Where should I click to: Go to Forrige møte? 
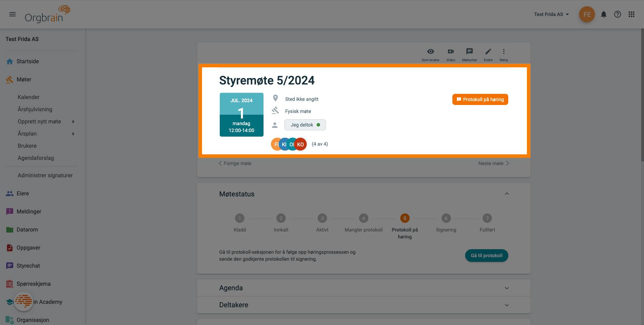pos(235,163)
